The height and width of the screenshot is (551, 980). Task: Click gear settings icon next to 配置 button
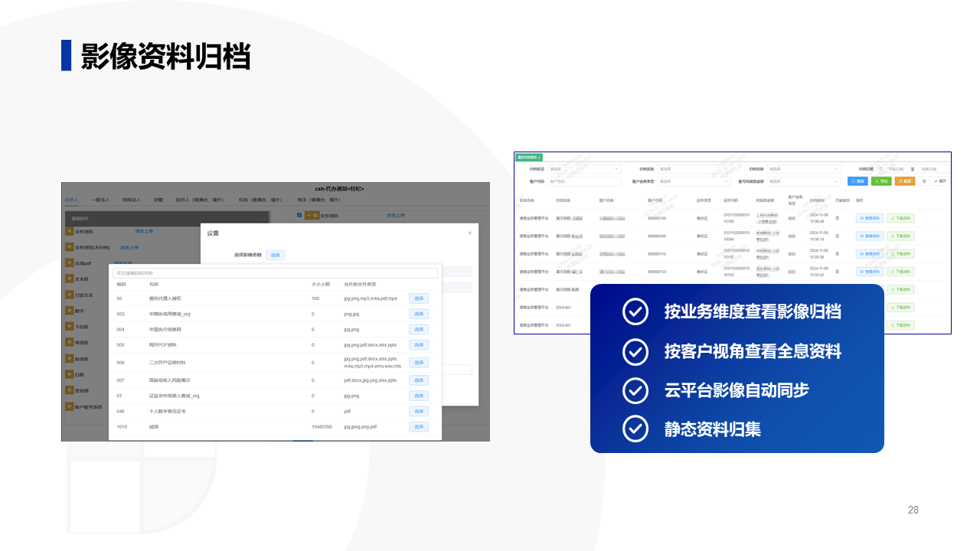pos(924,181)
